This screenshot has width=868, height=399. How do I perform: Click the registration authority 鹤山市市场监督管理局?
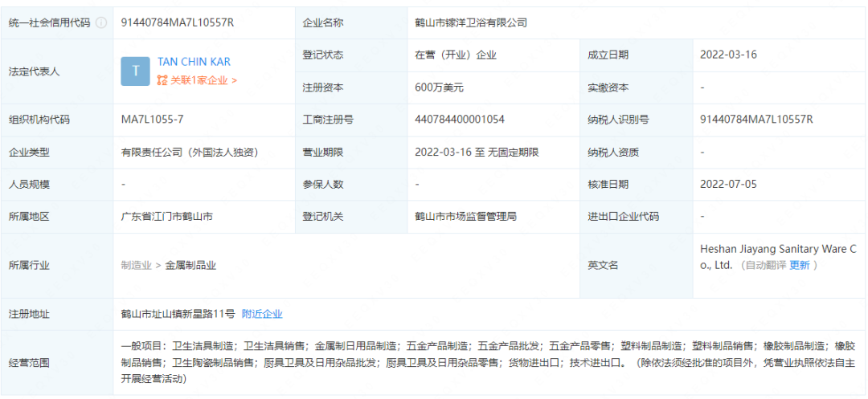(465, 217)
